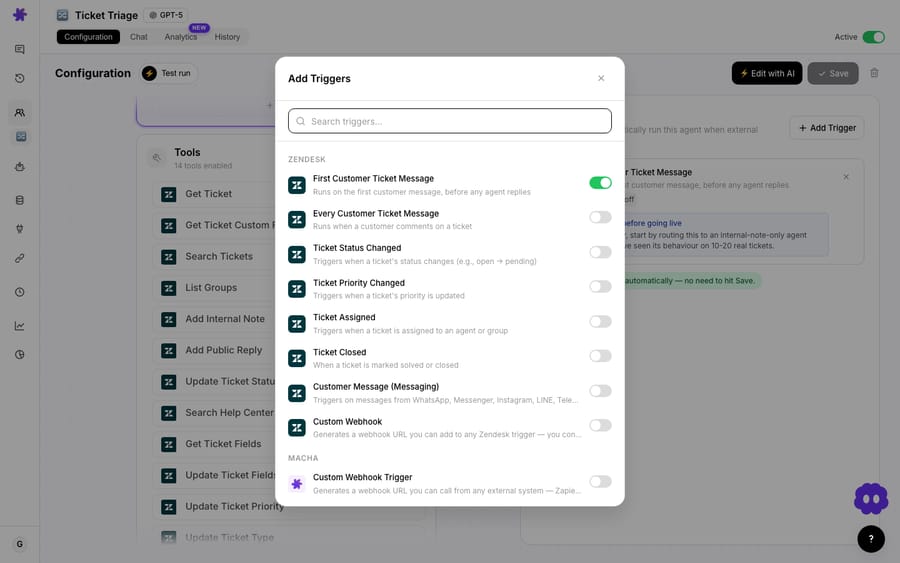Select the Update Ticket Priority tool
This screenshot has height=563, width=900.
234,507
